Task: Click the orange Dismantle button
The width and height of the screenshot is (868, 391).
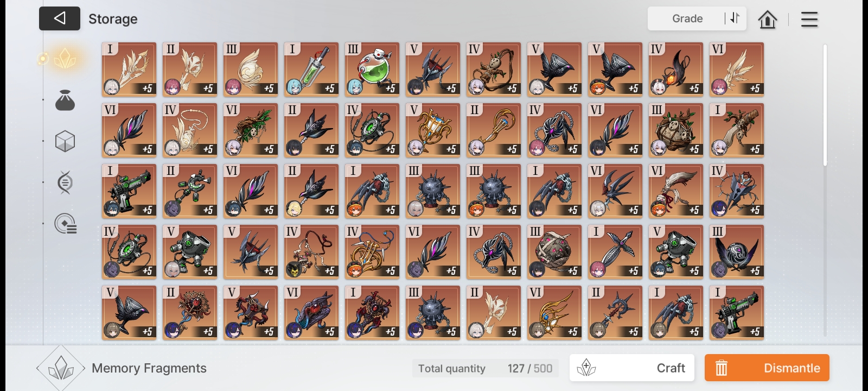Action: click(767, 368)
